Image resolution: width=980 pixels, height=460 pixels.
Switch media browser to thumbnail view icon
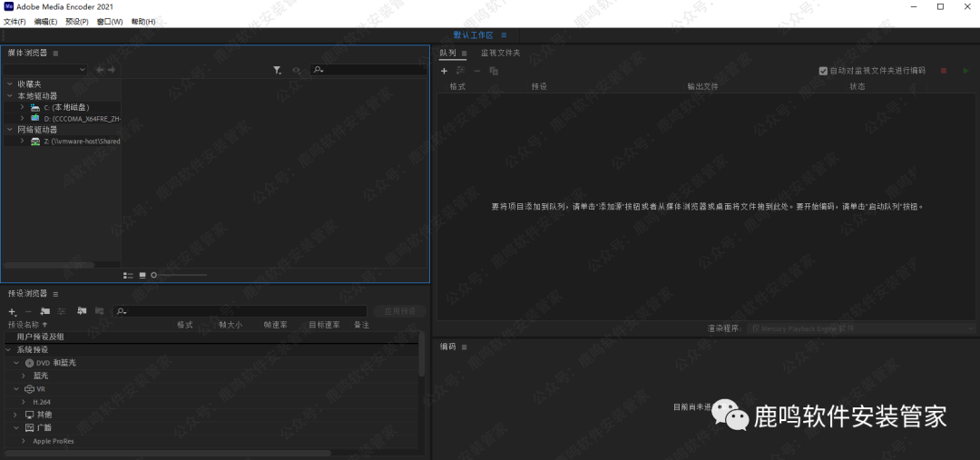click(142, 275)
